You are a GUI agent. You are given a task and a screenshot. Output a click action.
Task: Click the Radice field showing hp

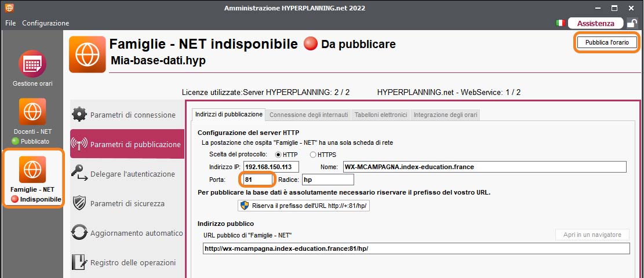328,180
